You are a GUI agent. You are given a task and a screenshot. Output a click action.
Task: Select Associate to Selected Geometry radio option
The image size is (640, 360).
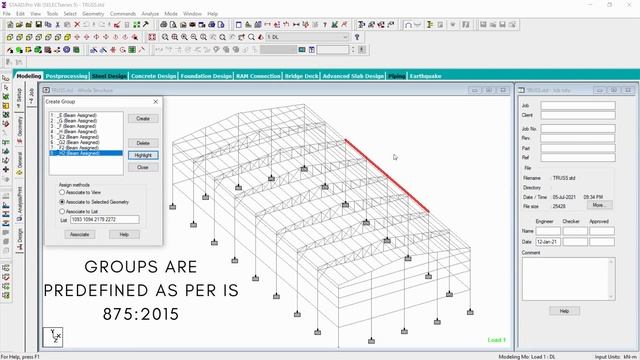point(62,202)
